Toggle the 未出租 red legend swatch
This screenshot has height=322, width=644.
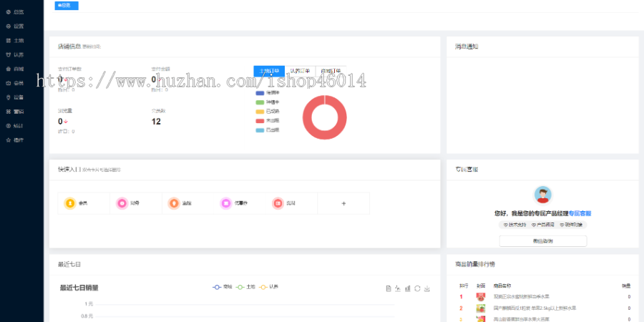click(260, 121)
